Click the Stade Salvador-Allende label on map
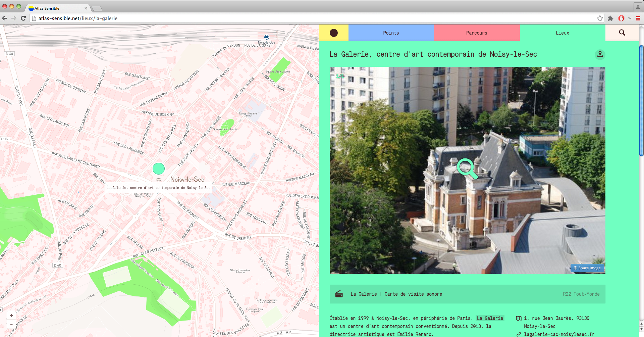This screenshot has width=644, height=337. (x=240, y=271)
